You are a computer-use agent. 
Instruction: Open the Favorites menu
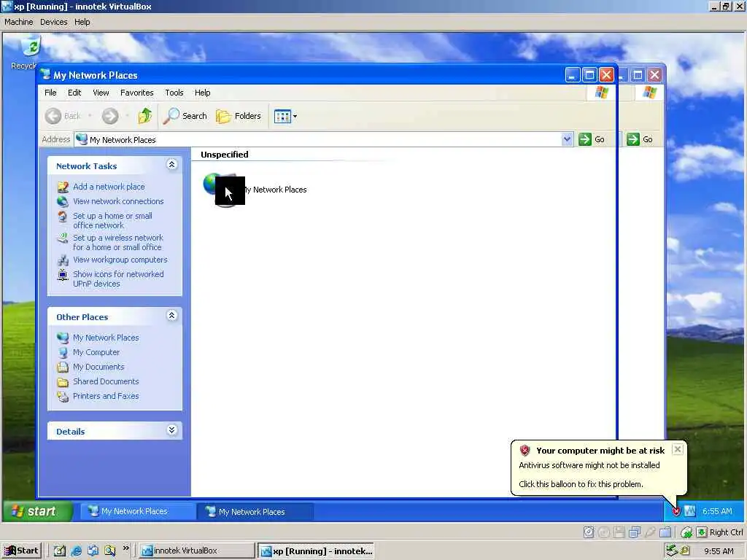136,93
